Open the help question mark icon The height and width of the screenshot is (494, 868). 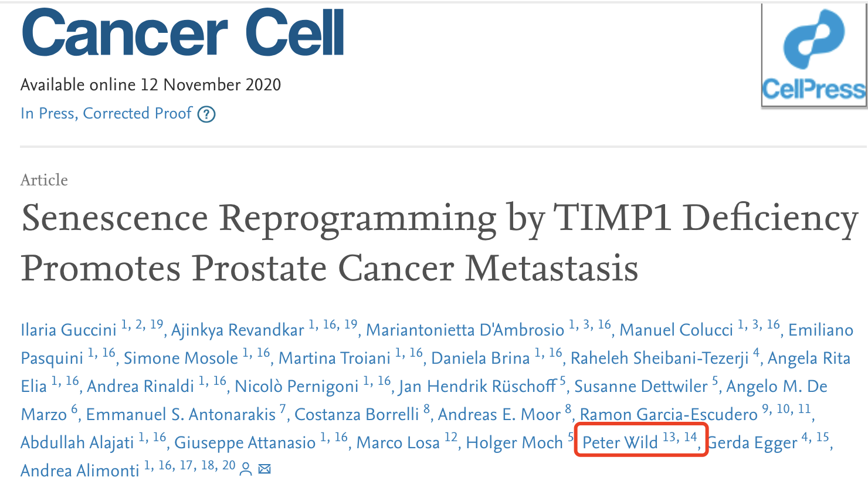click(x=206, y=114)
